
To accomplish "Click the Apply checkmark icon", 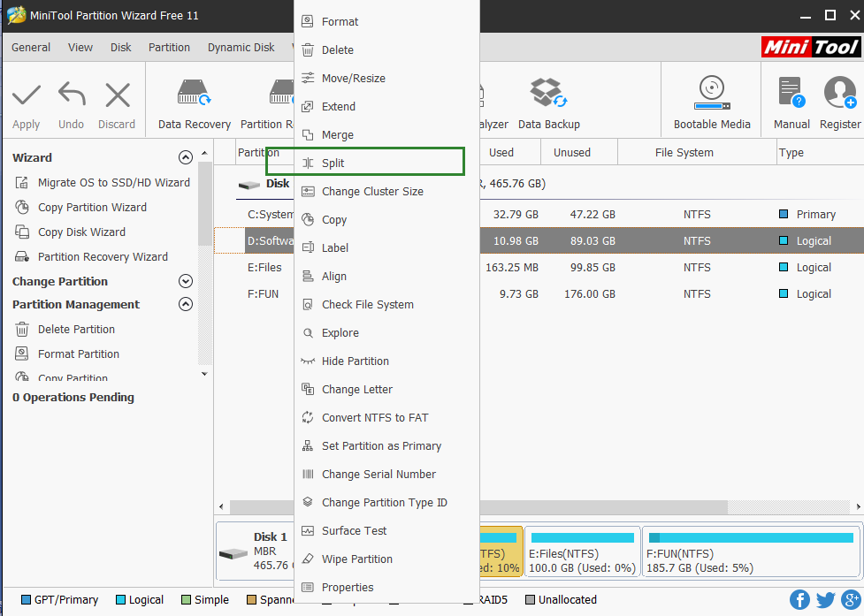I will click(27, 95).
